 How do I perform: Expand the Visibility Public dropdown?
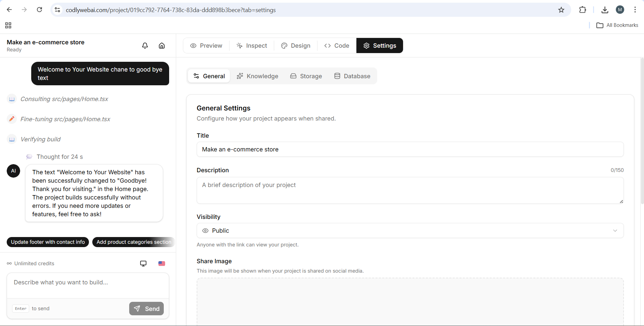(x=410, y=231)
